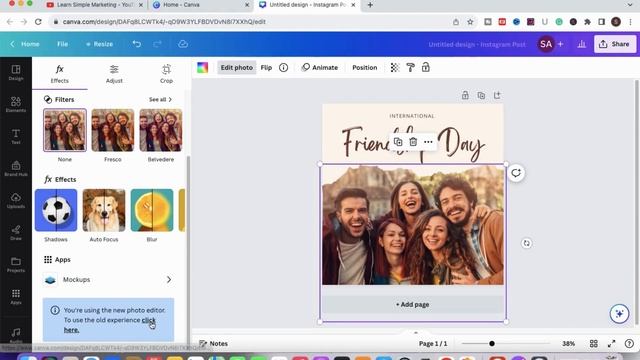Viewport: 640px width, 360px height.
Task: Adjust the zoom slider handle
Action: tap(492, 344)
